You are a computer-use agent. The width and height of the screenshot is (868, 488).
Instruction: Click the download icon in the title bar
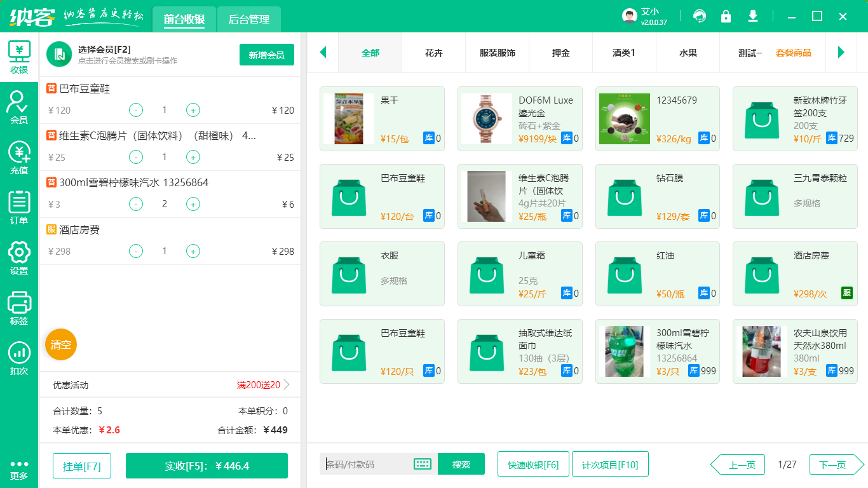[x=752, y=15]
